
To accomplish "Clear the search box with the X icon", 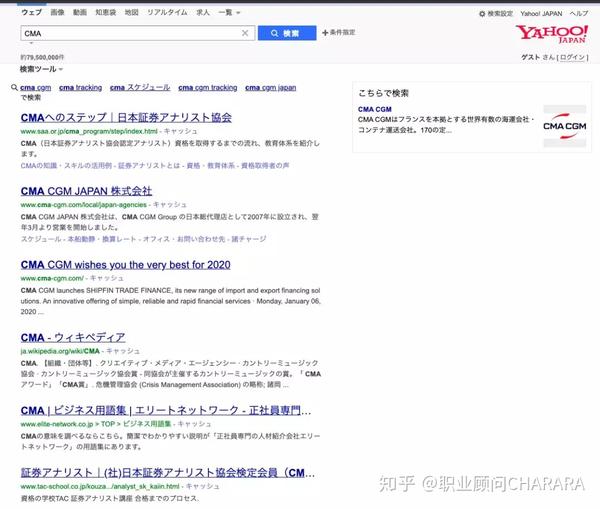I will point(245,33).
